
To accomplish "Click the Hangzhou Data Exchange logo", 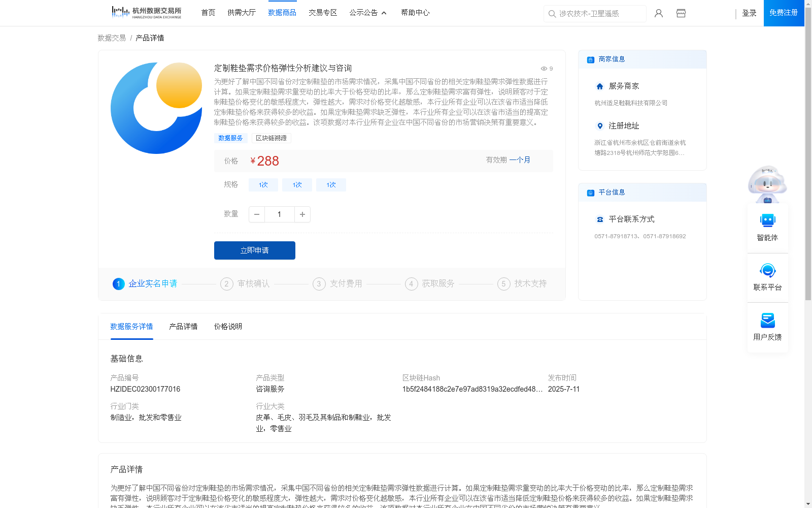I will coord(146,13).
